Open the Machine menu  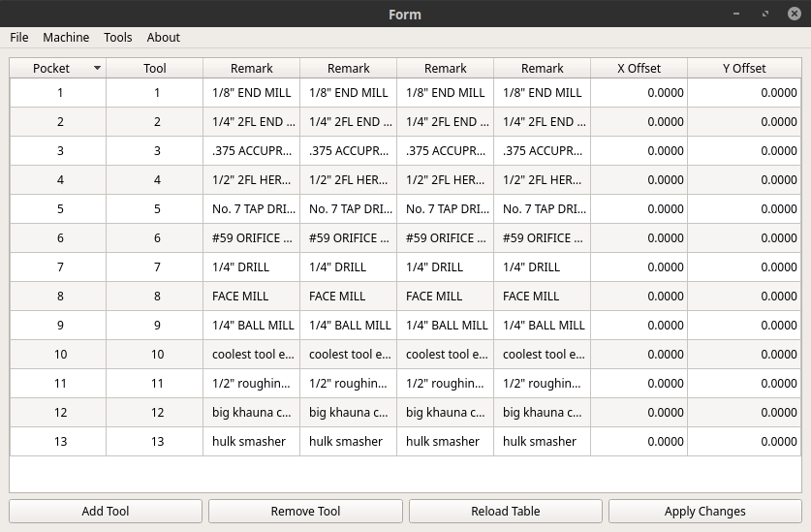[66, 37]
